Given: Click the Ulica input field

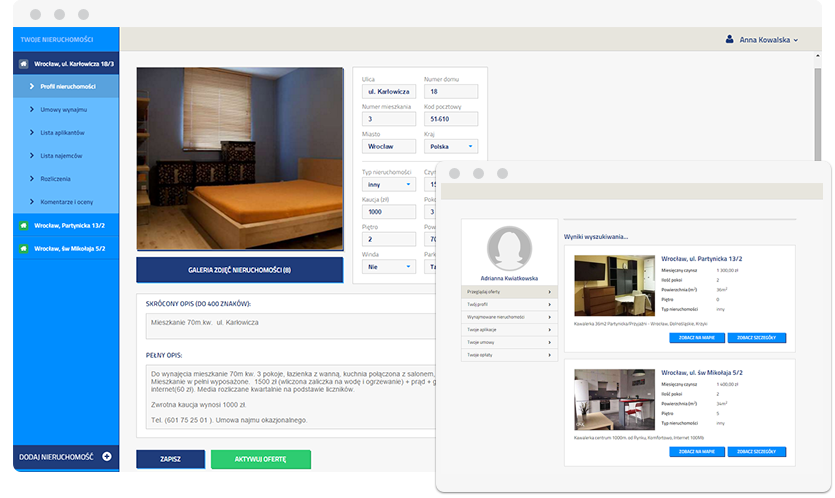Looking at the screenshot, I should (389, 92).
